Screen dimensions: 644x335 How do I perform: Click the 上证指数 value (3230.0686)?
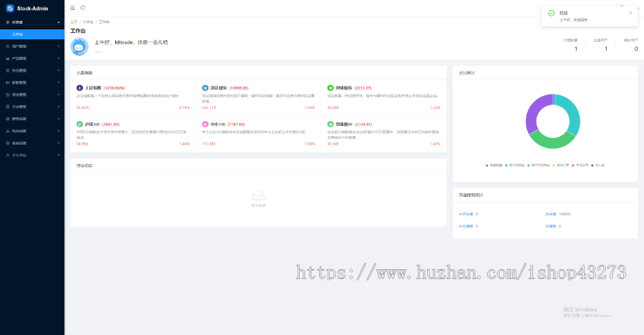click(114, 88)
